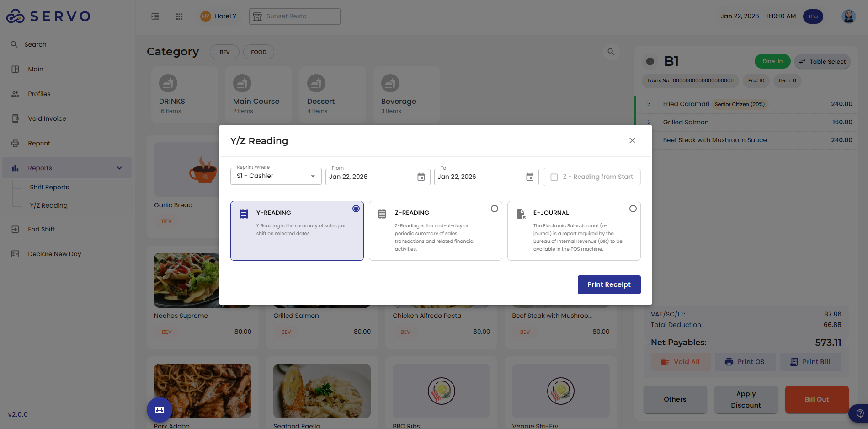Select the Z-READING radio option

[x=495, y=209]
